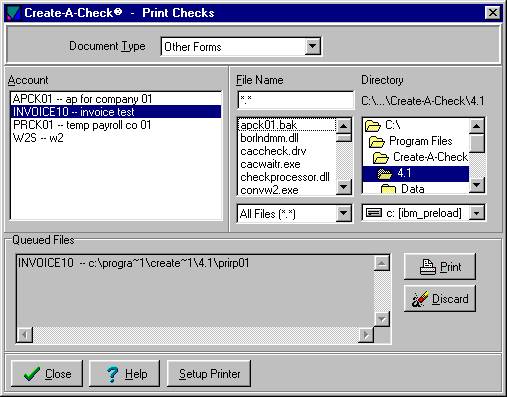Select the C:\ root folder icon

[373, 126]
